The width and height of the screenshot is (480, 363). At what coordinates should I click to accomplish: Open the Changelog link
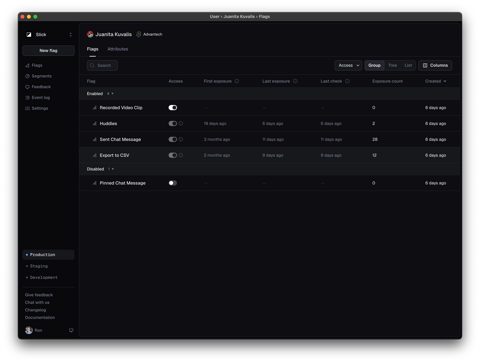(35, 310)
